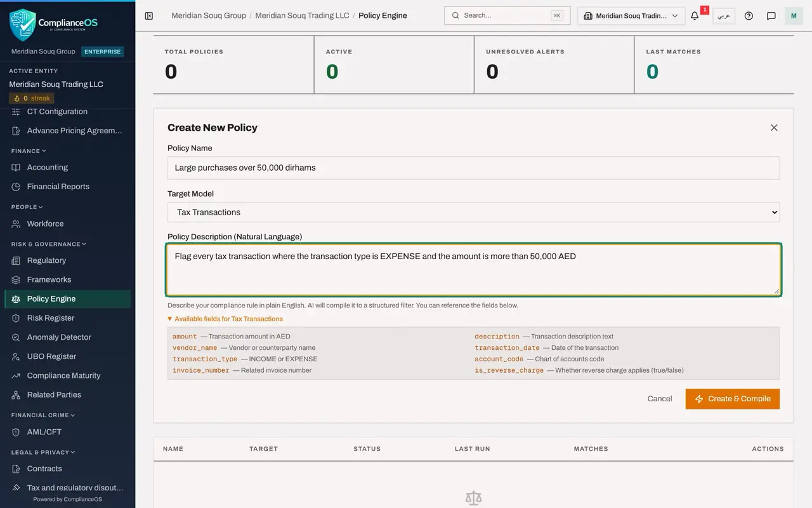This screenshot has width=812, height=508.
Task: Click the ComplianceOS shield logo
Action: [22, 25]
